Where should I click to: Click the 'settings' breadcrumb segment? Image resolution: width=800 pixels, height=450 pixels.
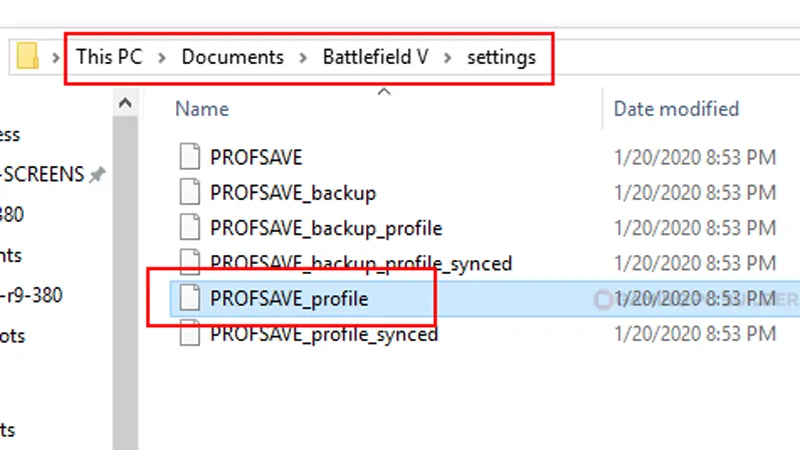[x=502, y=57]
